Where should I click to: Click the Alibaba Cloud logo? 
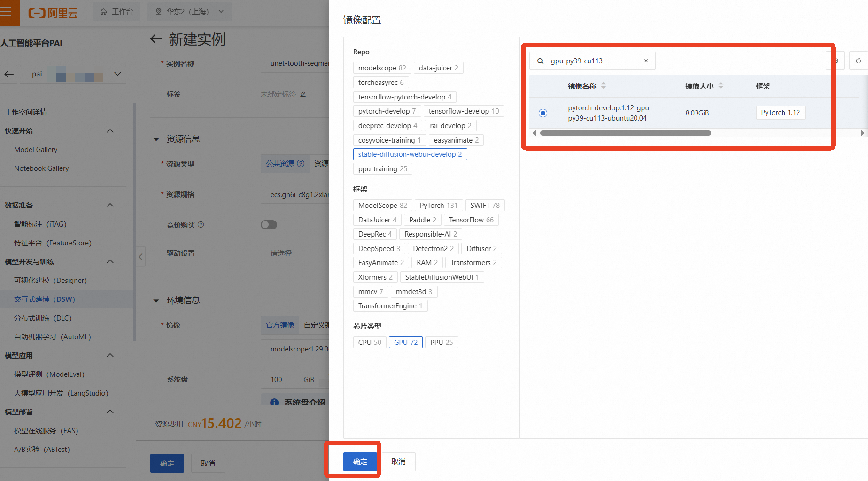53,13
